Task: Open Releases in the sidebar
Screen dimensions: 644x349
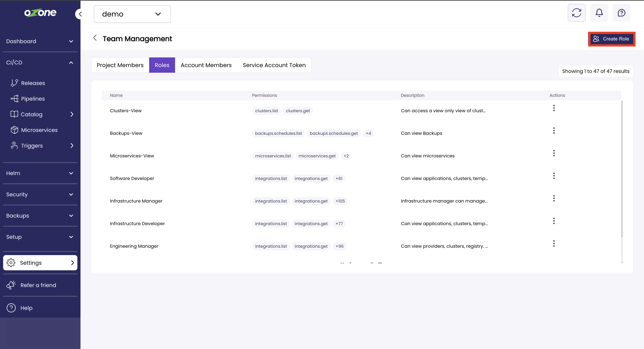Action: (33, 83)
